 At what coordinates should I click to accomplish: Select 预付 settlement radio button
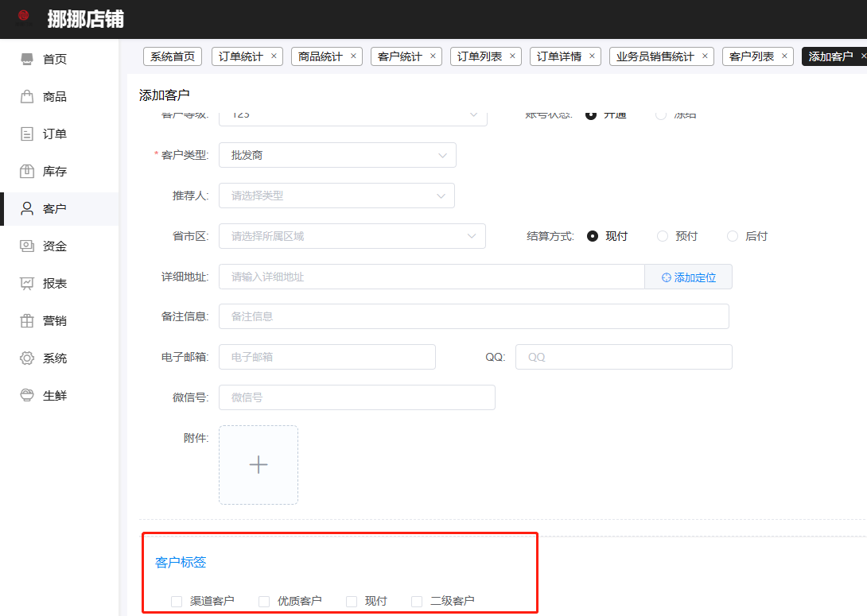click(663, 236)
